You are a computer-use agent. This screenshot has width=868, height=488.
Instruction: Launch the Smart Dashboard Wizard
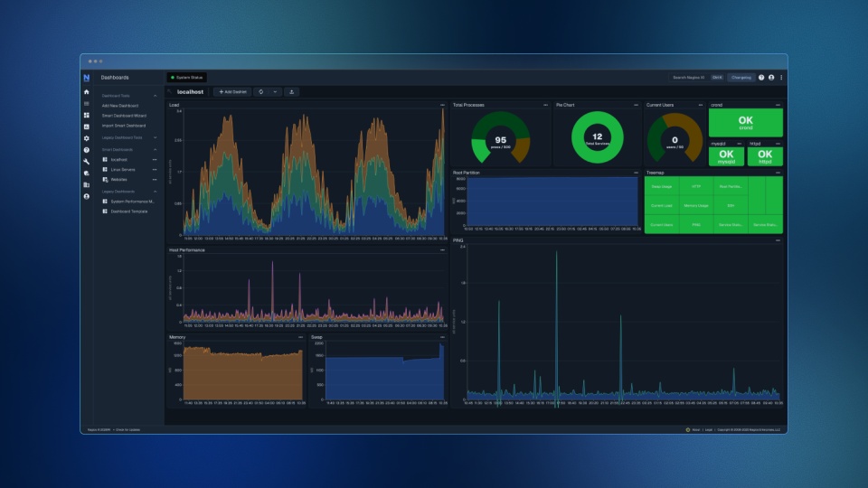[124, 116]
